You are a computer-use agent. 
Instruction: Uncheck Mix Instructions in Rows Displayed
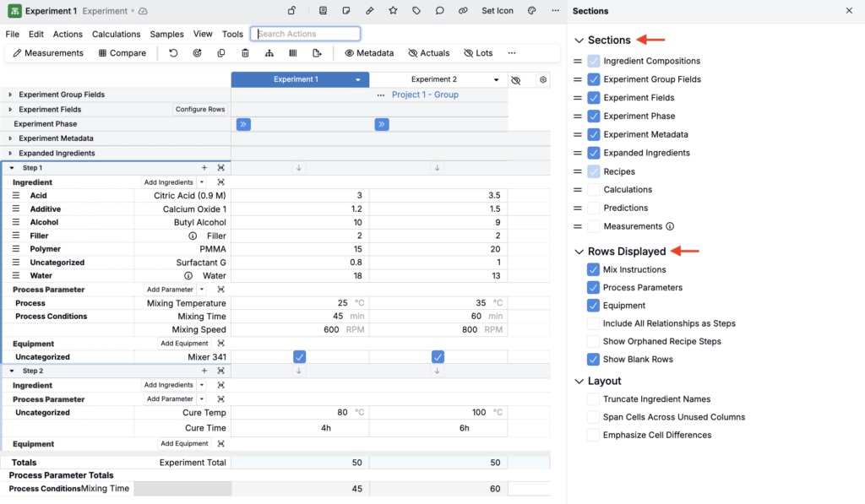[593, 270]
